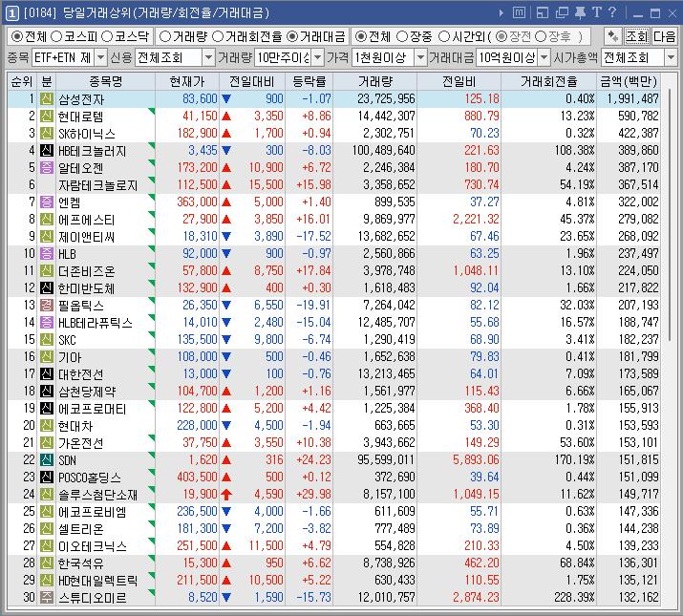Open font settings with the T icon
This screenshot has width=683, height=616.
pyautogui.click(x=597, y=12)
